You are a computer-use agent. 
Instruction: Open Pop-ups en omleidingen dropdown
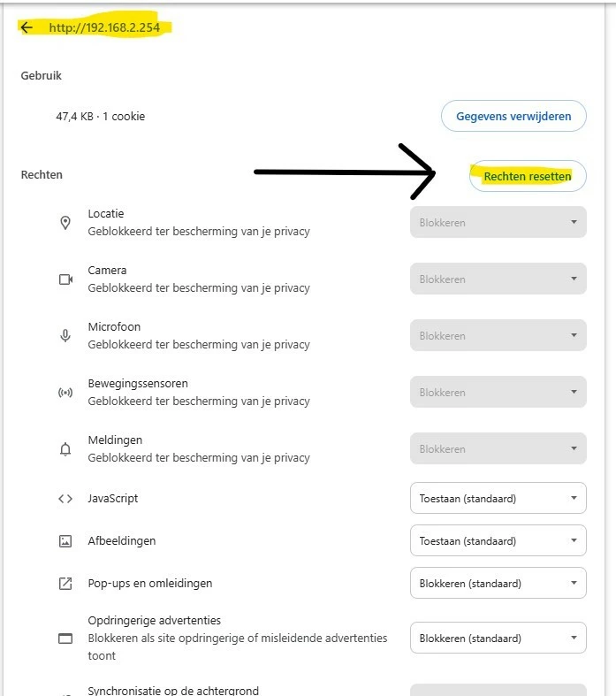click(498, 583)
